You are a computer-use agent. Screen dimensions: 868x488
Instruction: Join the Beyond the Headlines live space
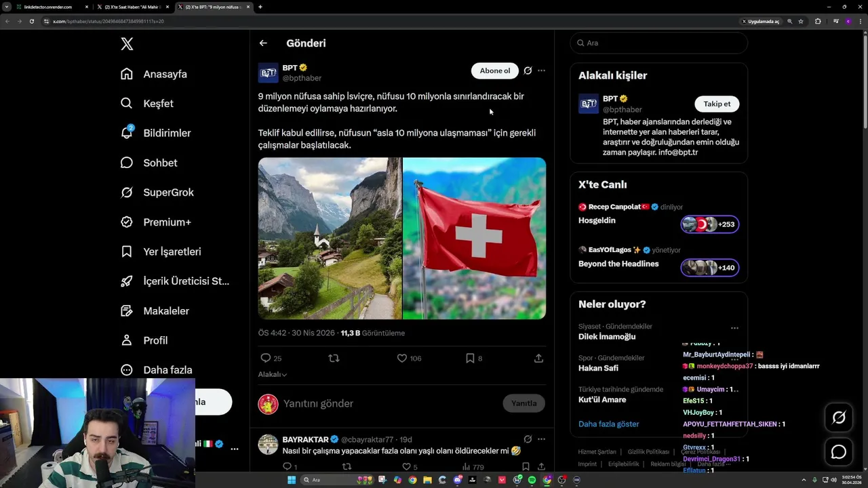tap(709, 268)
